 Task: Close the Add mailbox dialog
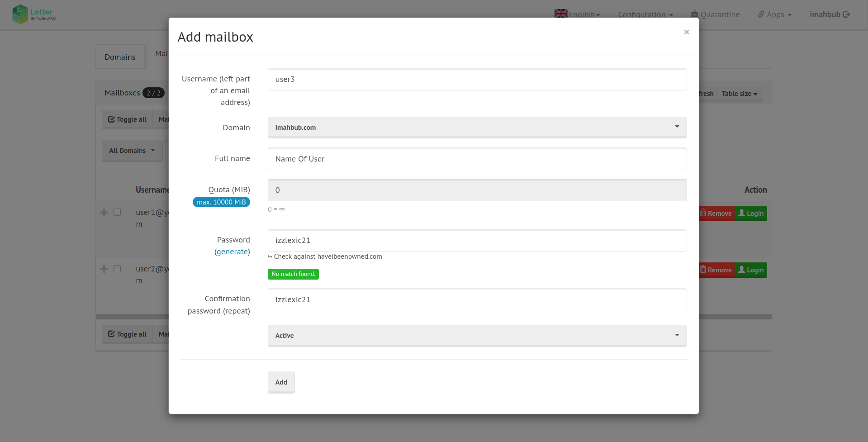click(687, 32)
